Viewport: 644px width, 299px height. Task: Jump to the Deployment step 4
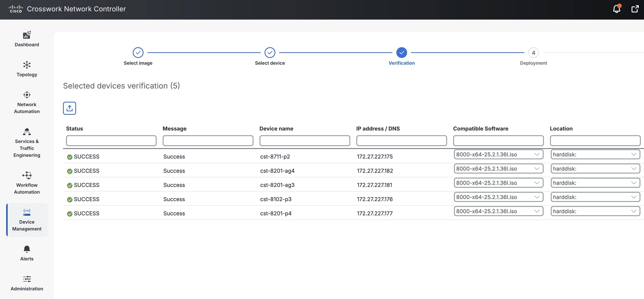pos(533,53)
